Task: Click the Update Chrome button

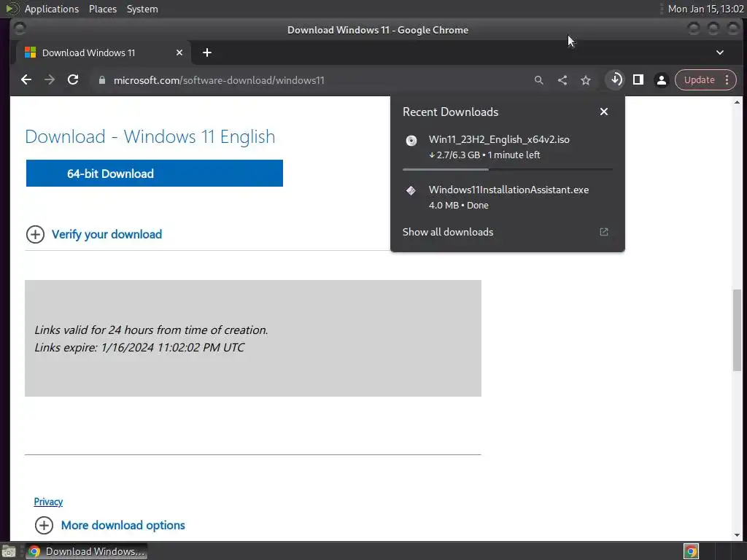Action: (699, 80)
